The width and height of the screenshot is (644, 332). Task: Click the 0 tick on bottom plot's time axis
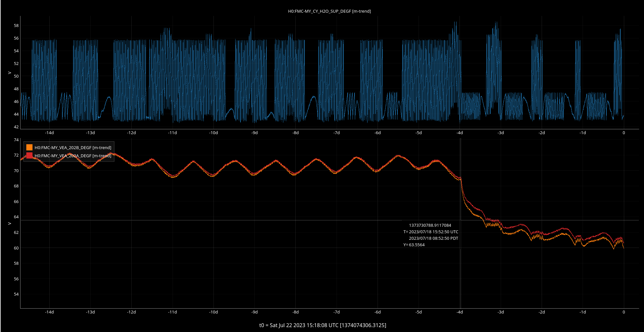[x=624, y=312]
